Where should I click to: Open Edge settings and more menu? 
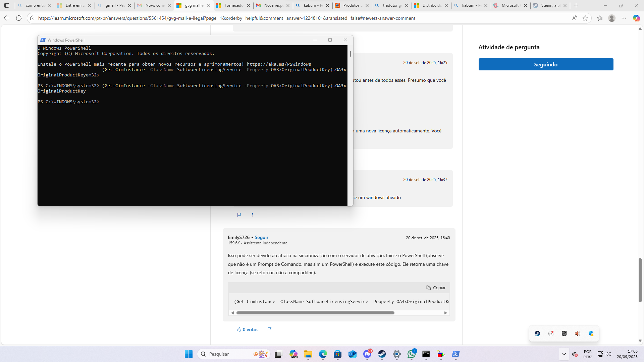coord(624,18)
